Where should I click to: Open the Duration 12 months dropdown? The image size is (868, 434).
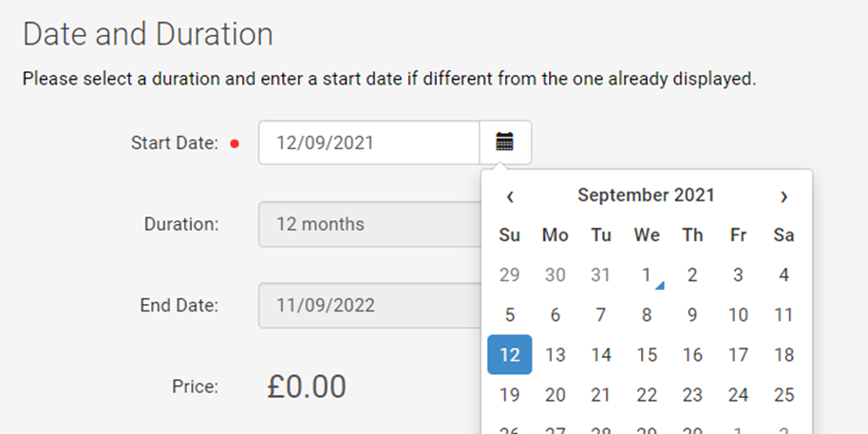[369, 224]
